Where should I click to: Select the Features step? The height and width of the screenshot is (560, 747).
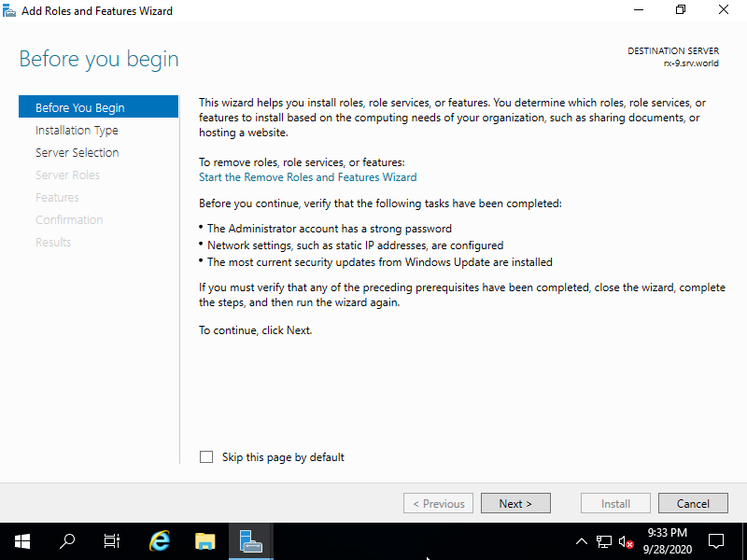(57, 197)
